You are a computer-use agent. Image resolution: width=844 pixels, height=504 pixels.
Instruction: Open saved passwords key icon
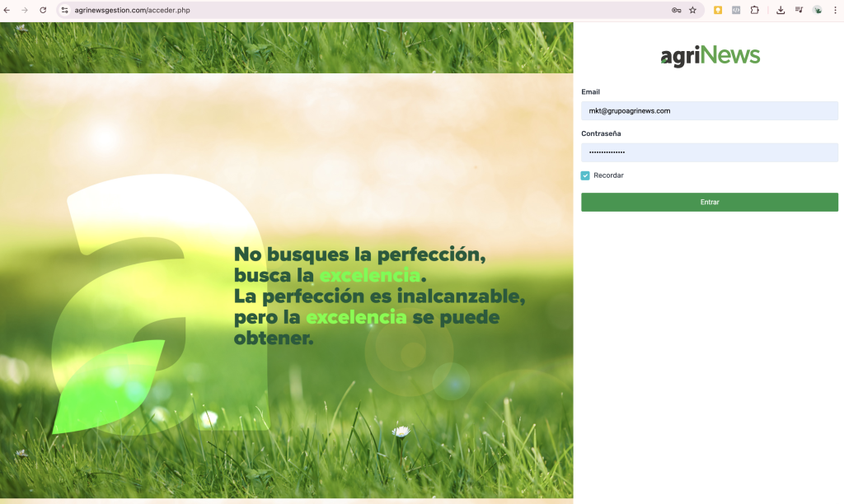(676, 10)
